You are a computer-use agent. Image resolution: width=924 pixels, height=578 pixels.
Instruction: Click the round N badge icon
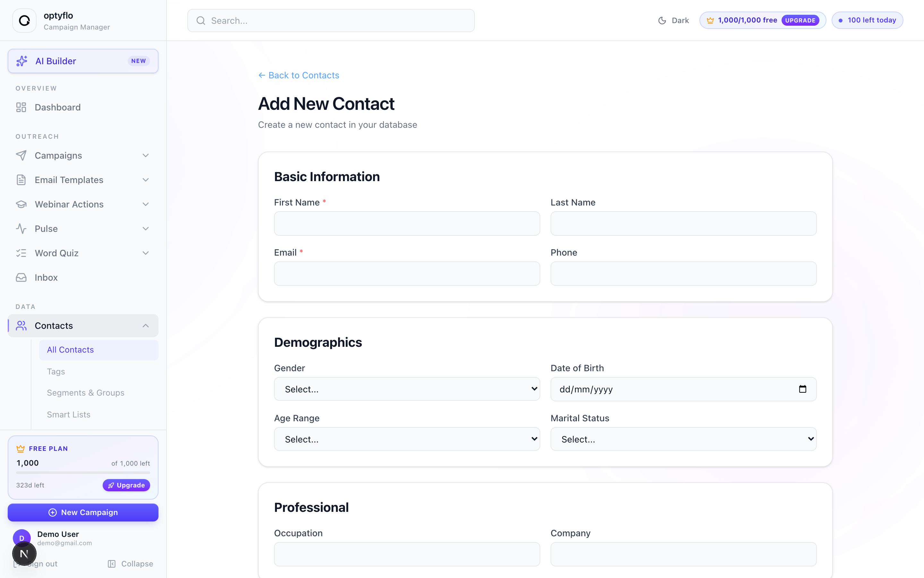tap(24, 554)
